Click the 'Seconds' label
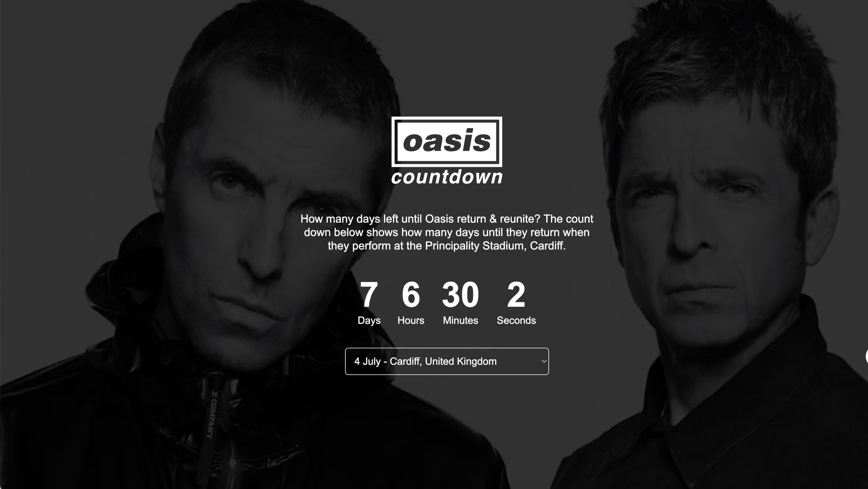This screenshot has height=489, width=868. pos(516,320)
